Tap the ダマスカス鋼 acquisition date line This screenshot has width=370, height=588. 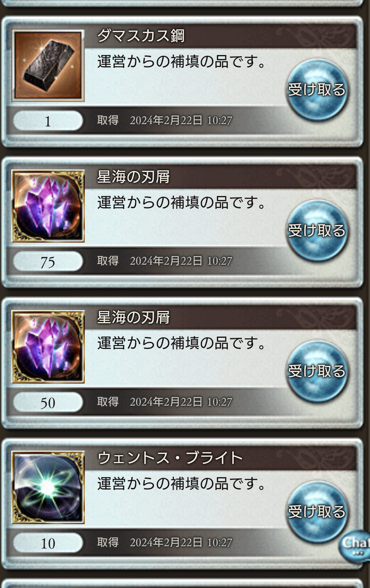tap(165, 120)
